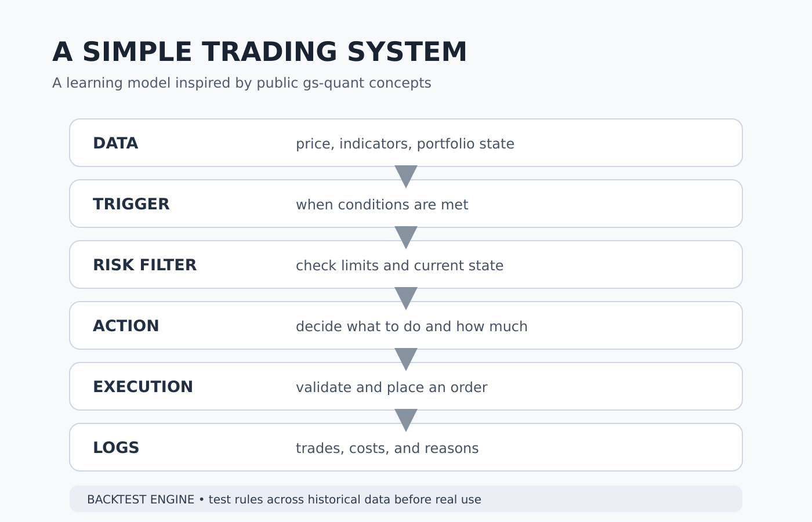812x522 pixels.
Task: Click the gs-quant concepts subtitle
Action: tap(242, 83)
